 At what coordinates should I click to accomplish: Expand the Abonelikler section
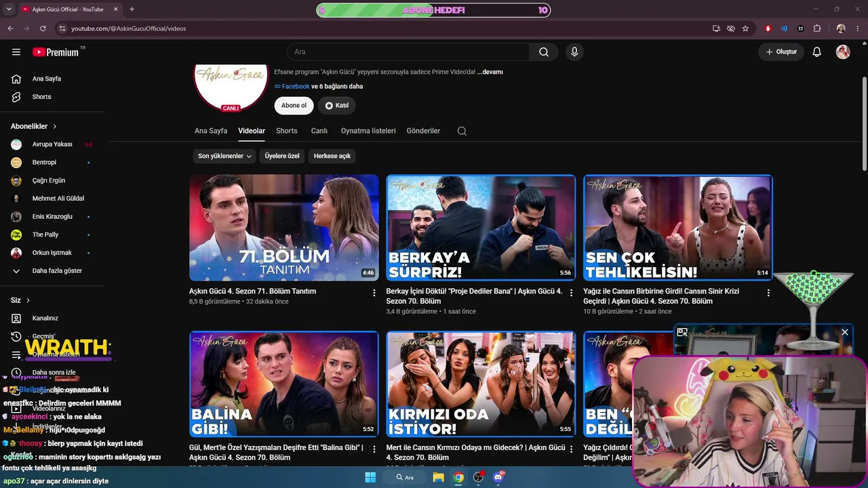34,127
